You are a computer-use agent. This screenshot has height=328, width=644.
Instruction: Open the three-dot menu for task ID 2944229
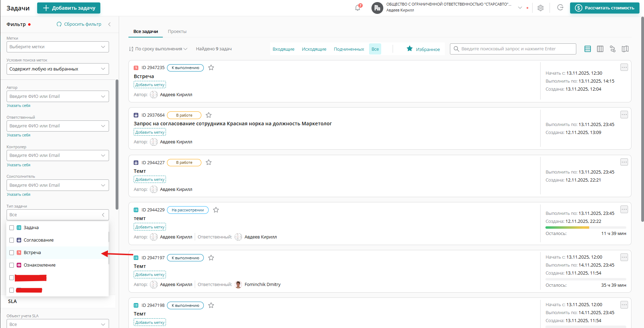coord(624,209)
